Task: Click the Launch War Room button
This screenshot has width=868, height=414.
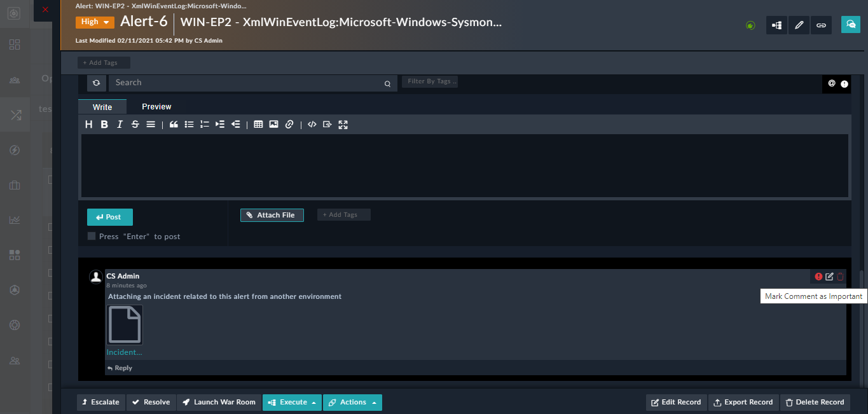Action: pos(219,402)
